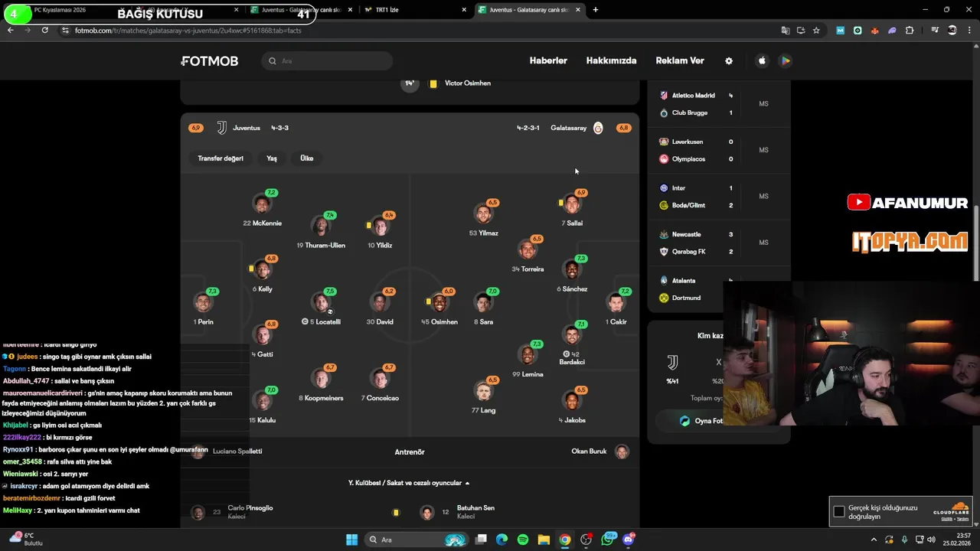Reload the page with browser refresh

tap(45, 30)
